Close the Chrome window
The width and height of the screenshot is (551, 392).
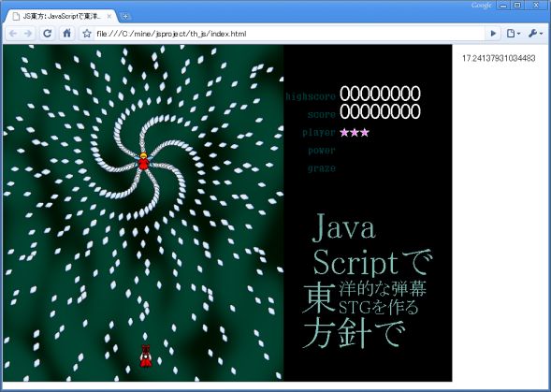pyautogui.click(x=536, y=6)
